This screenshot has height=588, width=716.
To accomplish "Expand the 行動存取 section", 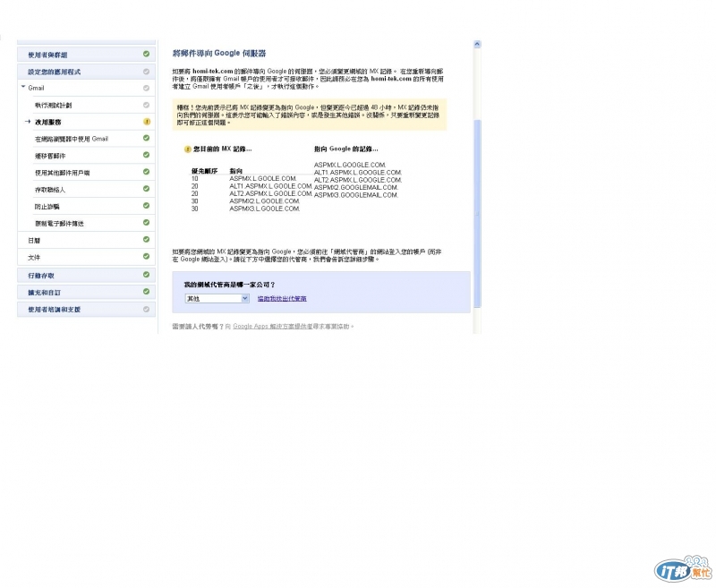I will pyautogui.click(x=86, y=276).
